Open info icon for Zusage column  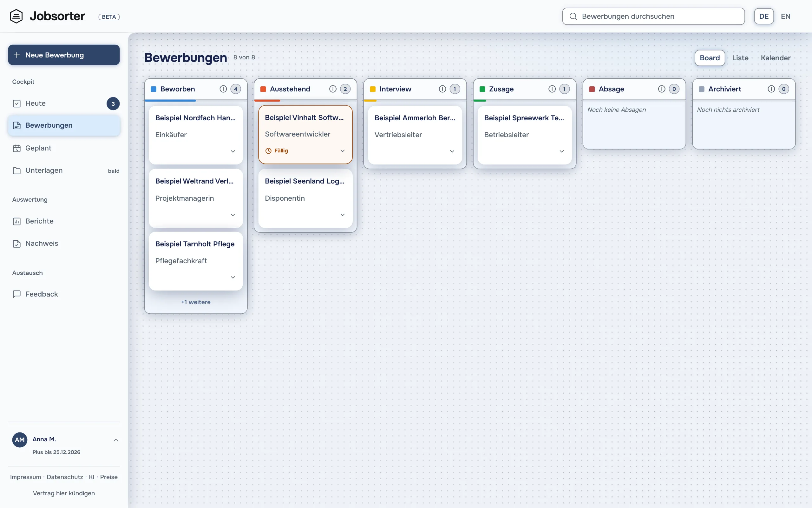tap(552, 89)
